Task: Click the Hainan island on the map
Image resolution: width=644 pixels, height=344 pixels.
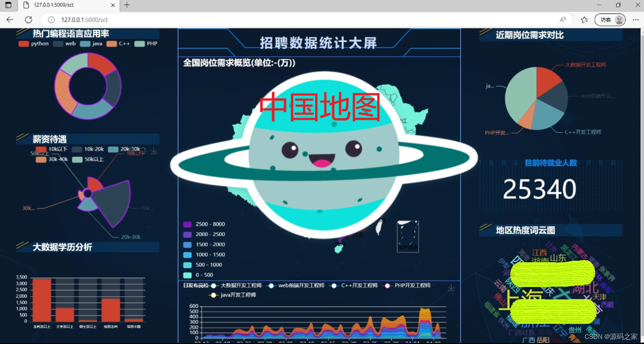Action: (339, 249)
